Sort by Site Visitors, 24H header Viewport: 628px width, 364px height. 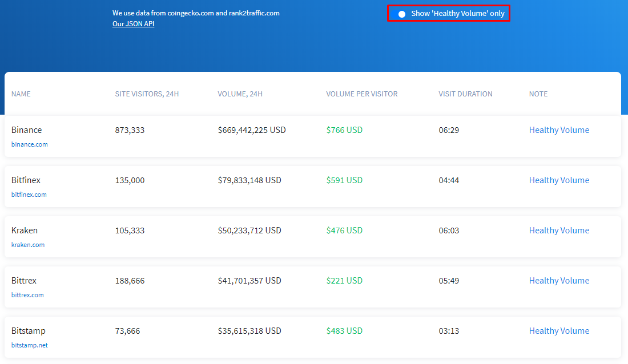point(147,94)
